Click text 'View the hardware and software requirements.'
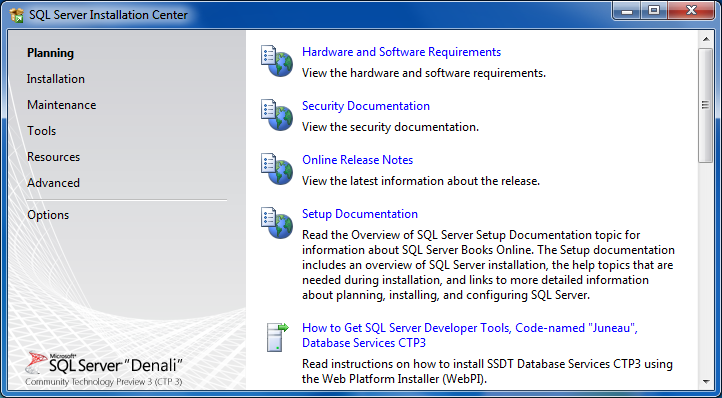722x398 pixels. (424, 73)
